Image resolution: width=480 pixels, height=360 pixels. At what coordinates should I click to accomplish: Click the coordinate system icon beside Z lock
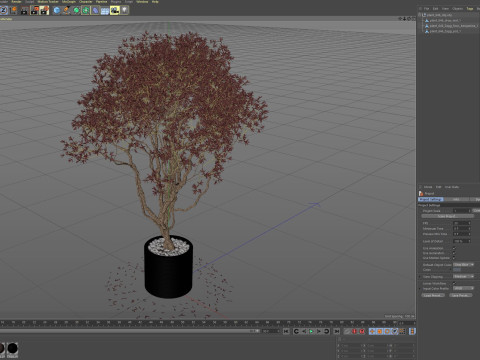13,10
